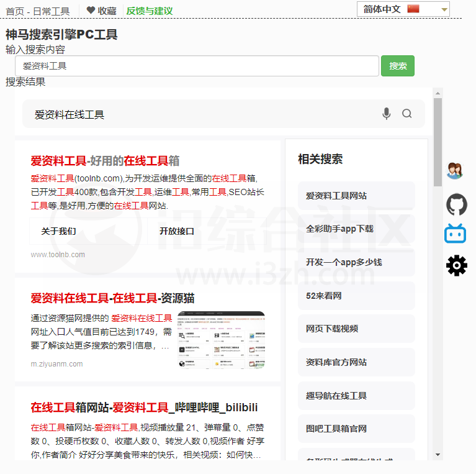Click the m.ziyuanm.com URL text
The height and width of the screenshot is (474, 476).
click(56, 363)
